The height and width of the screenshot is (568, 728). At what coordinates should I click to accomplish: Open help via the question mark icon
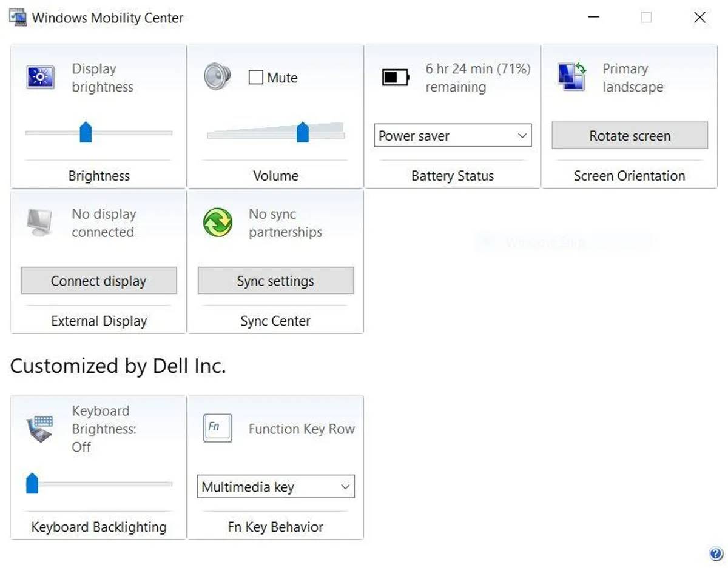715,553
